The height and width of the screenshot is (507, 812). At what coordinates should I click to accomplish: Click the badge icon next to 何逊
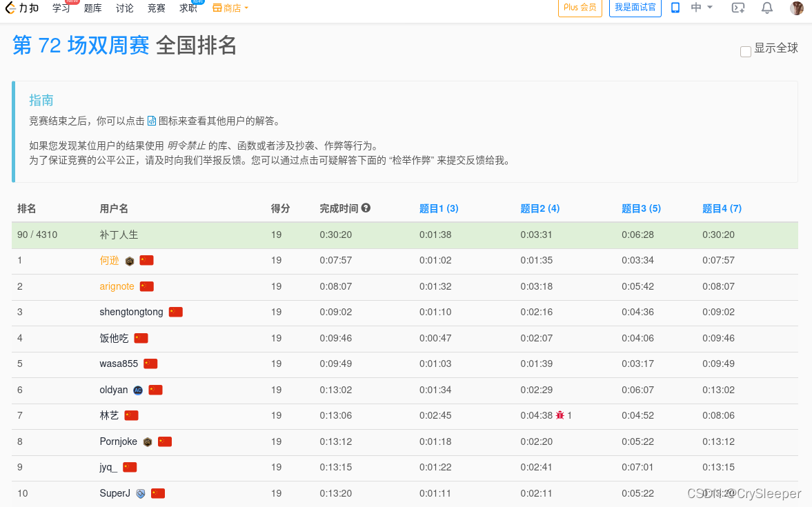tap(130, 261)
